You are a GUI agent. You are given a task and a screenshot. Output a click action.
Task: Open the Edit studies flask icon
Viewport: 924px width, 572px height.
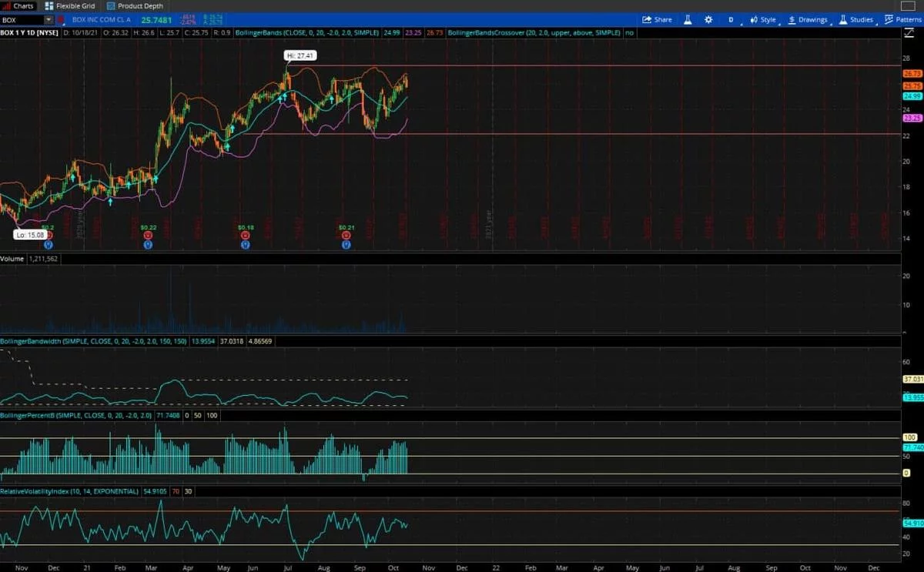coord(688,19)
